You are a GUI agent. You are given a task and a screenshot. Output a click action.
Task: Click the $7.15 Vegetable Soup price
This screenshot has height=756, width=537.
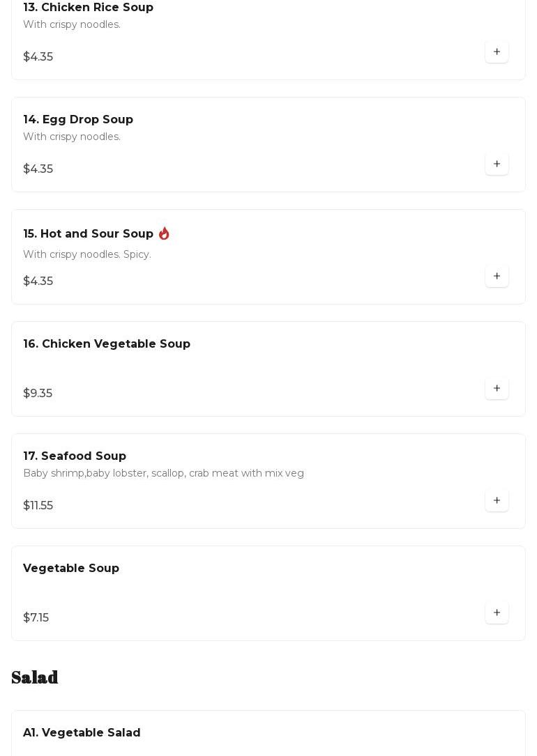click(36, 617)
